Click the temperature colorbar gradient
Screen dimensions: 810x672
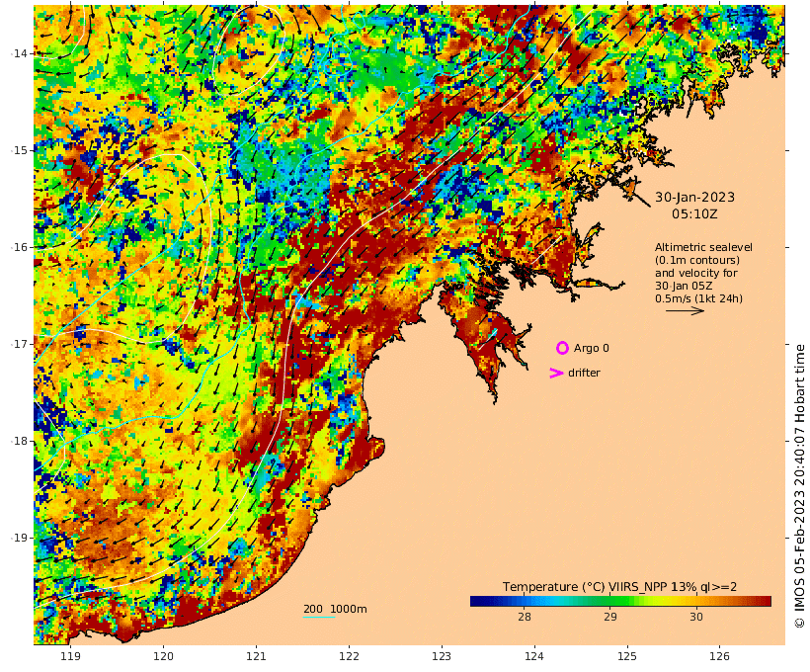(620, 601)
